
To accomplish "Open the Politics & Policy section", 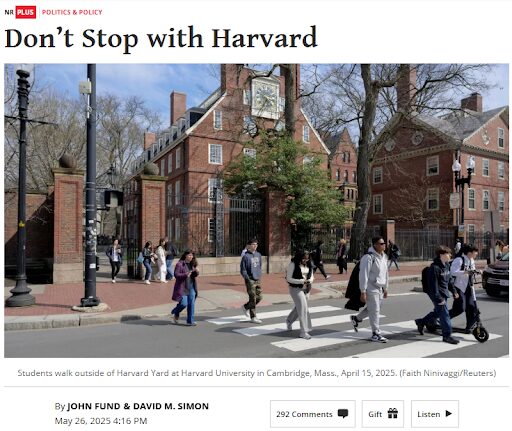I will click(x=72, y=12).
